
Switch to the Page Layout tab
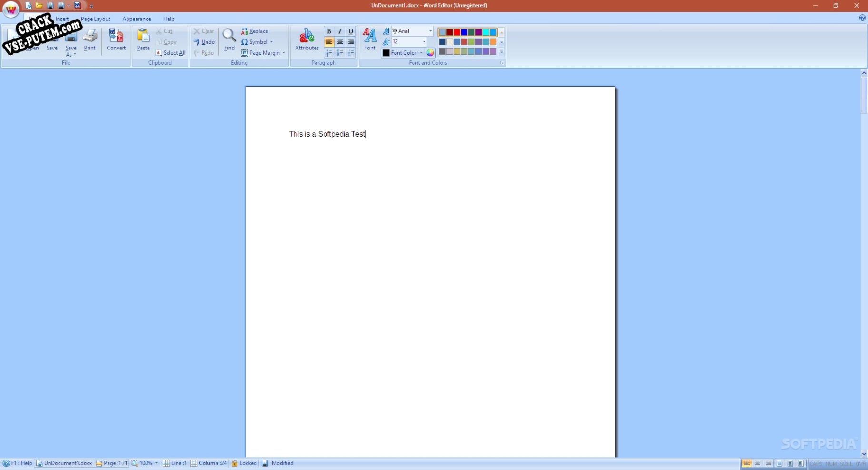96,19
